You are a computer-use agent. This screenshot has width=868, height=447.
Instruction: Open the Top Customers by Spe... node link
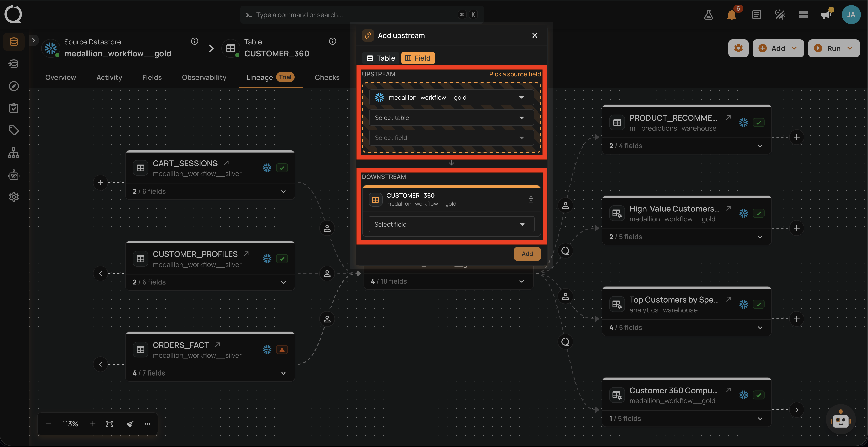[728, 299]
